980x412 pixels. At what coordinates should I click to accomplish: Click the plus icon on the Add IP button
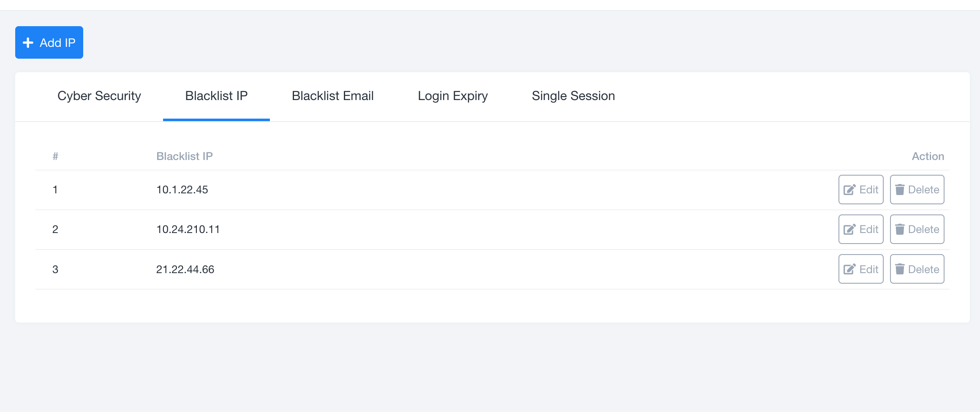pos(28,42)
